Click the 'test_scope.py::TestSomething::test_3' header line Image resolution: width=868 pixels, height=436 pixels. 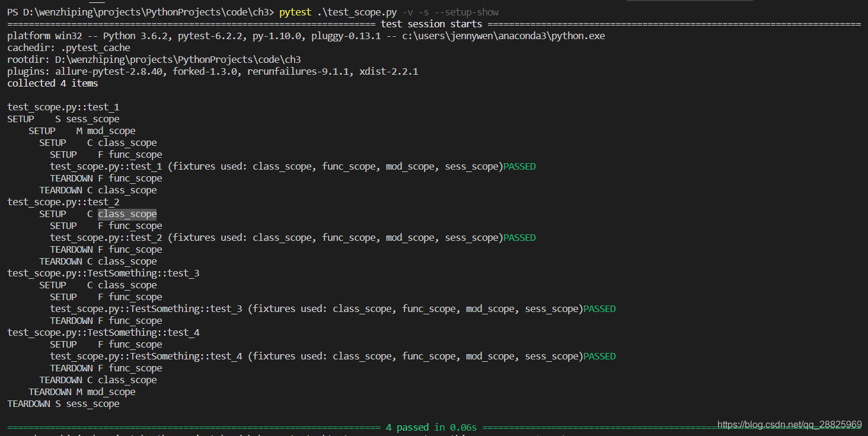point(103,273)
